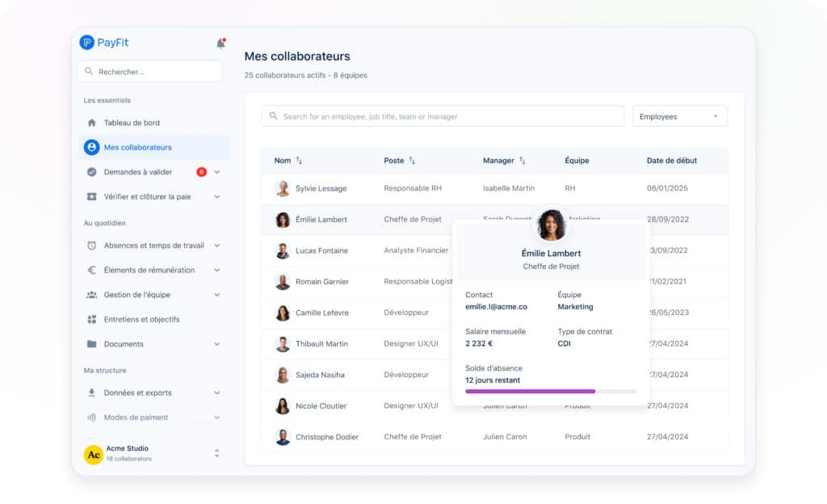Open Tableau de bord home icon
Screen dimensions: 827x504
tap(91, 123)
